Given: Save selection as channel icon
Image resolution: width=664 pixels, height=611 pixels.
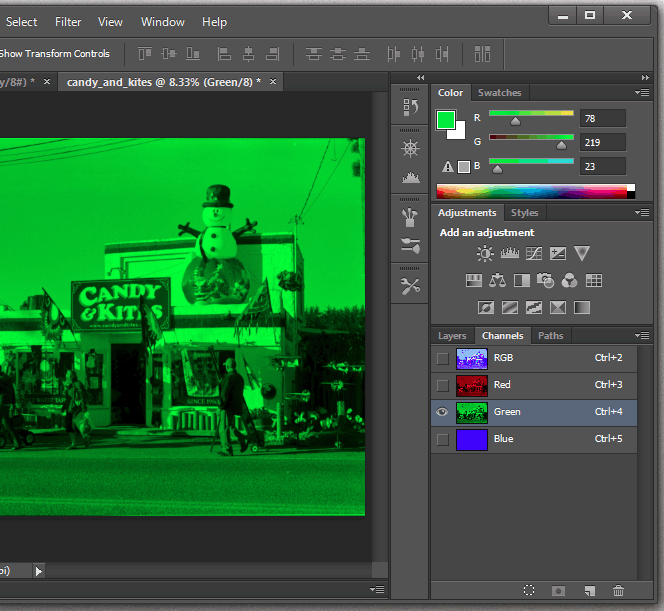Looking at the screenshot, I should pos(559,591).
